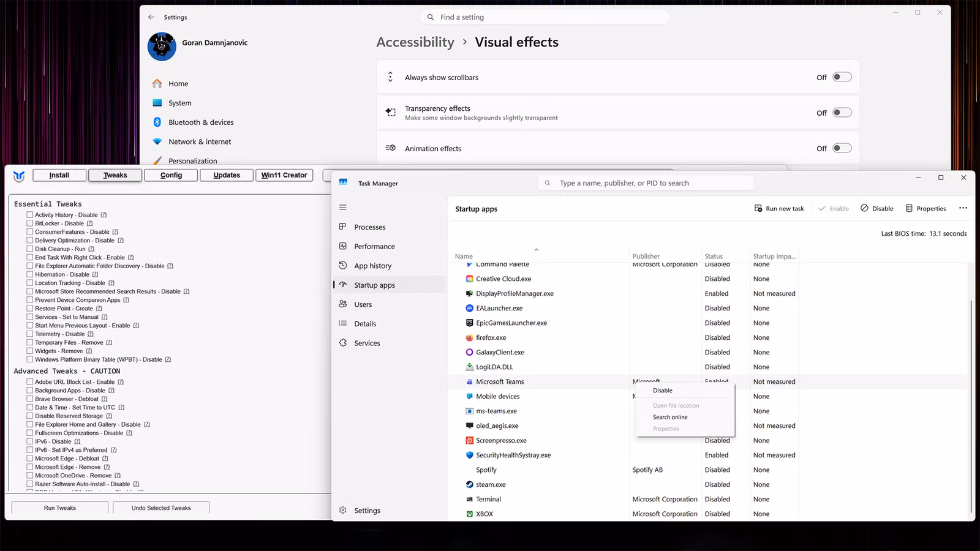Click the Task Manager vertical scrollbar
Viewport: 980px width, 551px height.
(971, 407)
